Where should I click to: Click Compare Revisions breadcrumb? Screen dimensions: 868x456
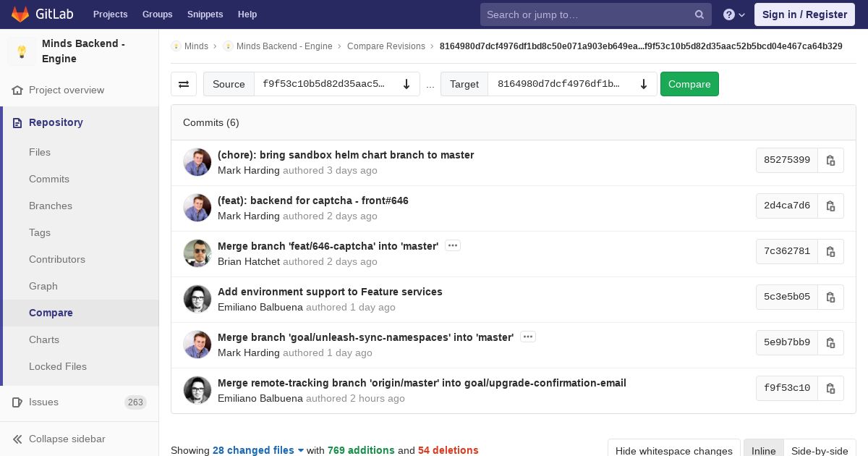click(x=386, y=46)
